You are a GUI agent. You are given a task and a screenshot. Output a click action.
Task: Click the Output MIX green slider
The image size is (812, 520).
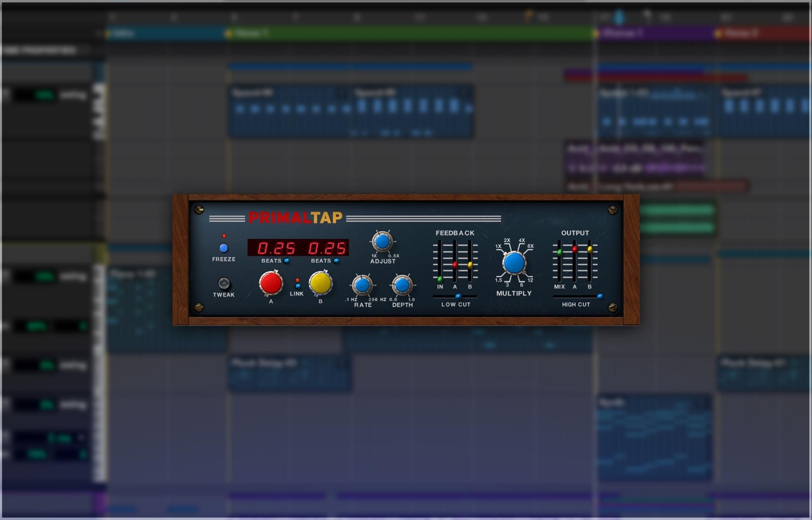click(x=560, y=252)
